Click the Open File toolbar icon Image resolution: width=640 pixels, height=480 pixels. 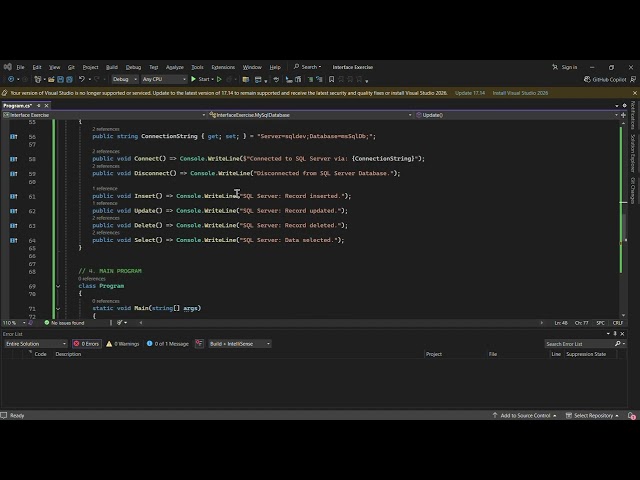click(x=51, y=79)
